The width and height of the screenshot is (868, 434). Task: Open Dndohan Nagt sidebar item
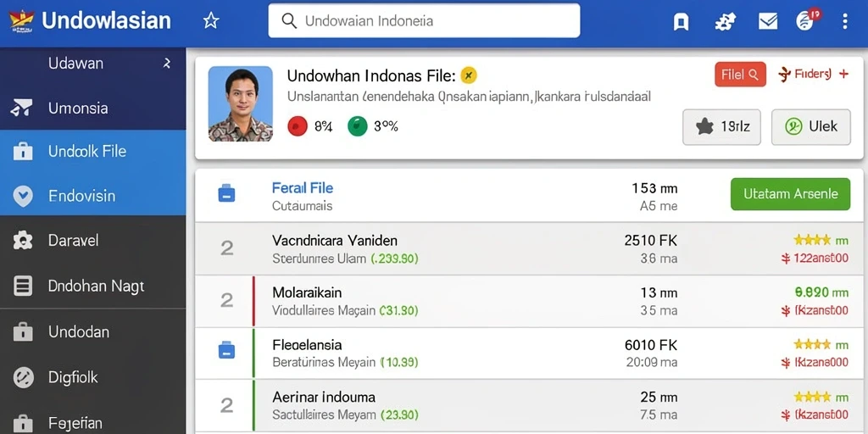click(93, 286)
